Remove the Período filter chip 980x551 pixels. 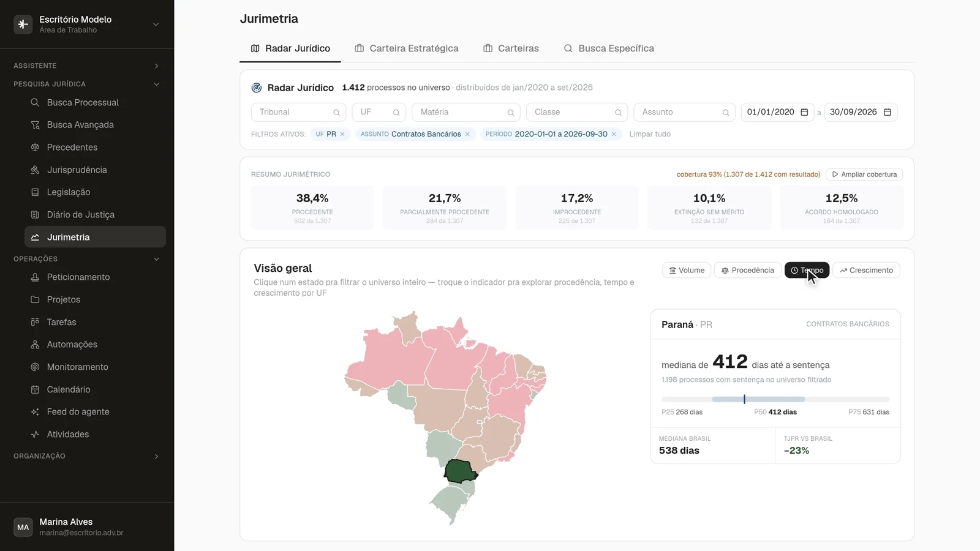(x=614, y=134)
